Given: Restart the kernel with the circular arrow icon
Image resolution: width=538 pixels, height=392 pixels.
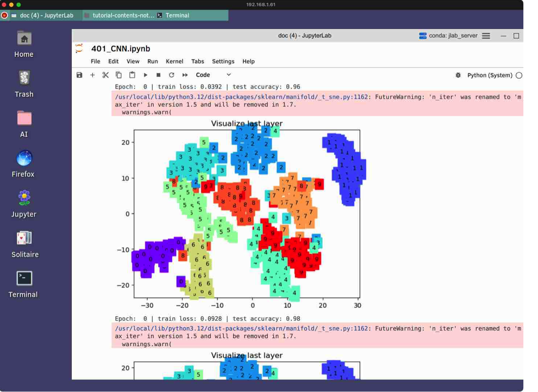Looking at the screenshot, I should pos(172,75).
